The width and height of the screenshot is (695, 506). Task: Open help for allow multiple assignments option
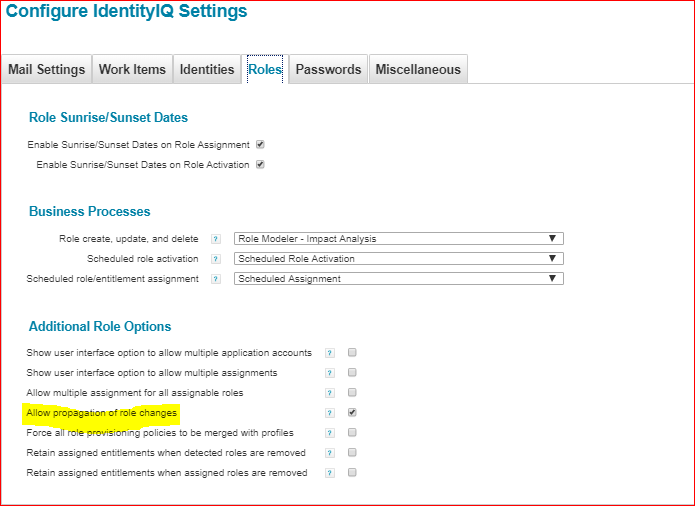(330, 373)
